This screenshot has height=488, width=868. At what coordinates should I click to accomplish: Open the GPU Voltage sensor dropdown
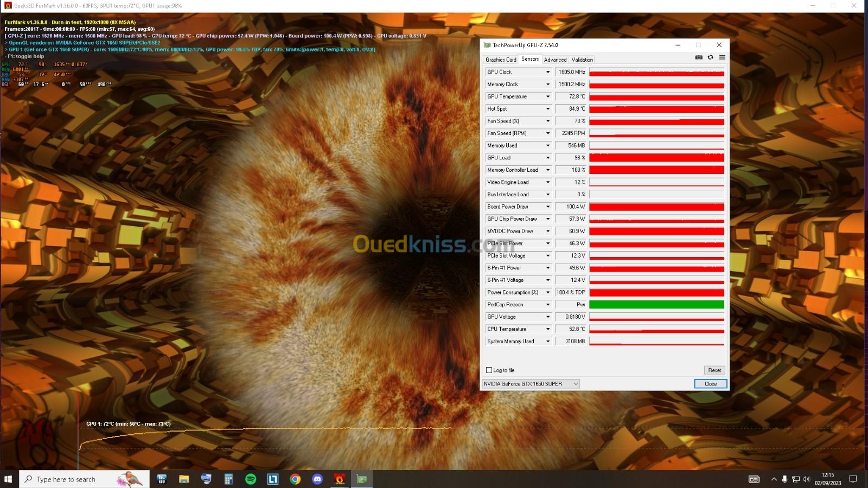point(548,317)
